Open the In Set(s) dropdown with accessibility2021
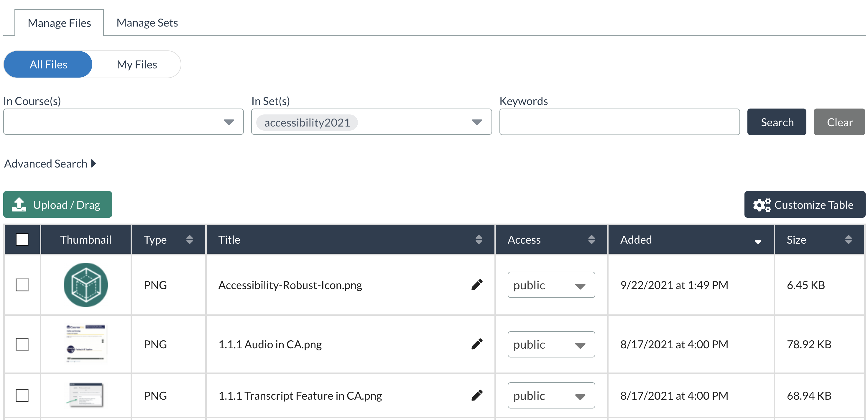The height and width of the screenshot is (420, 868). pos(476,122)
